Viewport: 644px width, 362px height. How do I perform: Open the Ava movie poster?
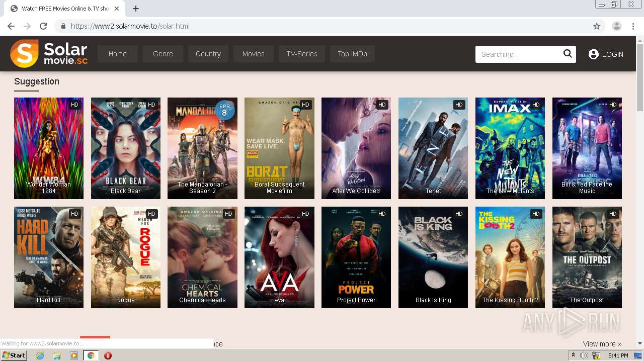point(279,257)
